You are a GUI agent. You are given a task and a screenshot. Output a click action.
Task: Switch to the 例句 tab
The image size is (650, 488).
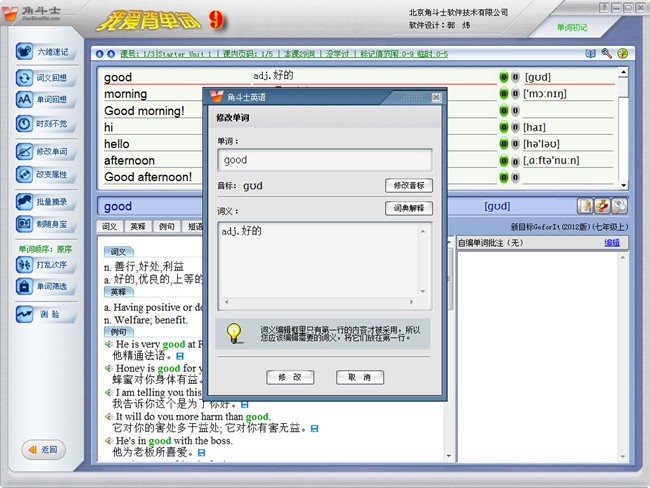(167, 226)
